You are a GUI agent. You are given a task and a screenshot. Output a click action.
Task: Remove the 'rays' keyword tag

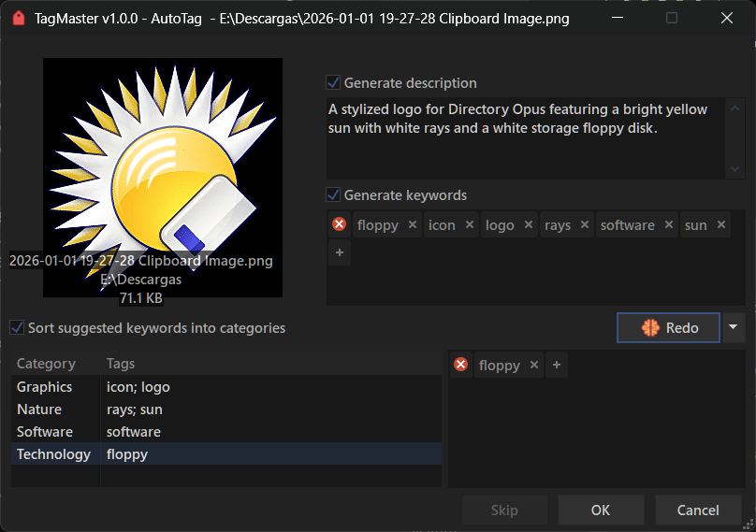pyautogui.click(x=585, y=225)
